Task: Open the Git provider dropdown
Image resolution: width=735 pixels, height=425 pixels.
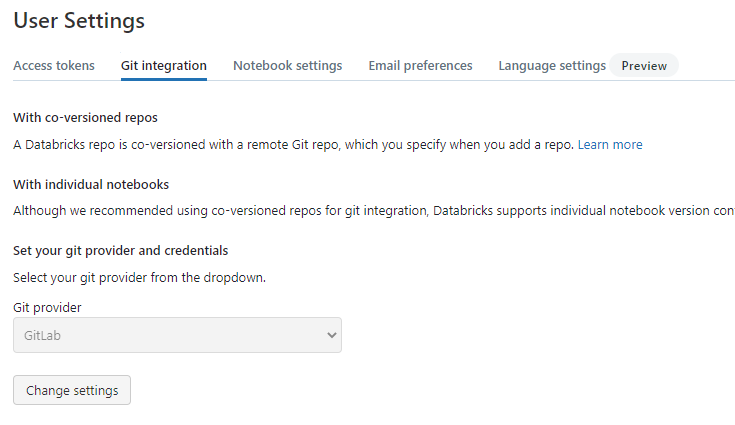Action: click(x=177, y=336)
